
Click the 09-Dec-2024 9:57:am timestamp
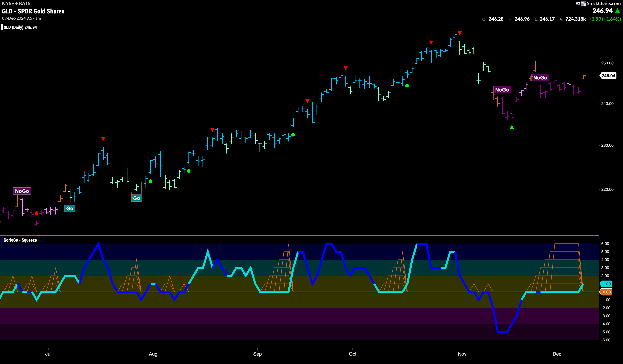21,18
